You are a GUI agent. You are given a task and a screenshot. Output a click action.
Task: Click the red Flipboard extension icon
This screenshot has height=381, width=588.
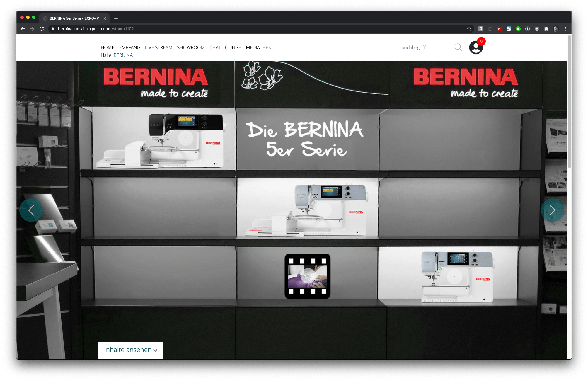(x=500, y=29)
